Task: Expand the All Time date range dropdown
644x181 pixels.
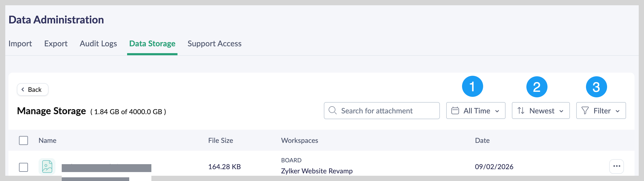Action: (476, 110)
